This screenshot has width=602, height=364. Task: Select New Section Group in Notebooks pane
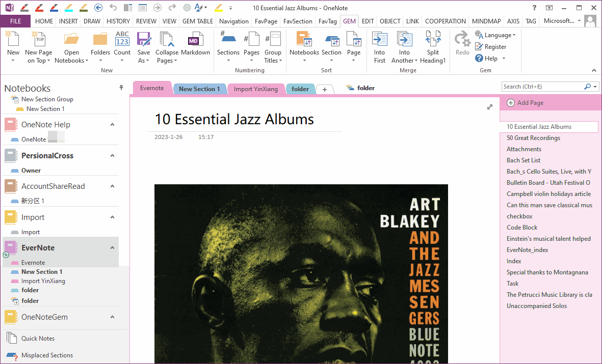[47, 99]
